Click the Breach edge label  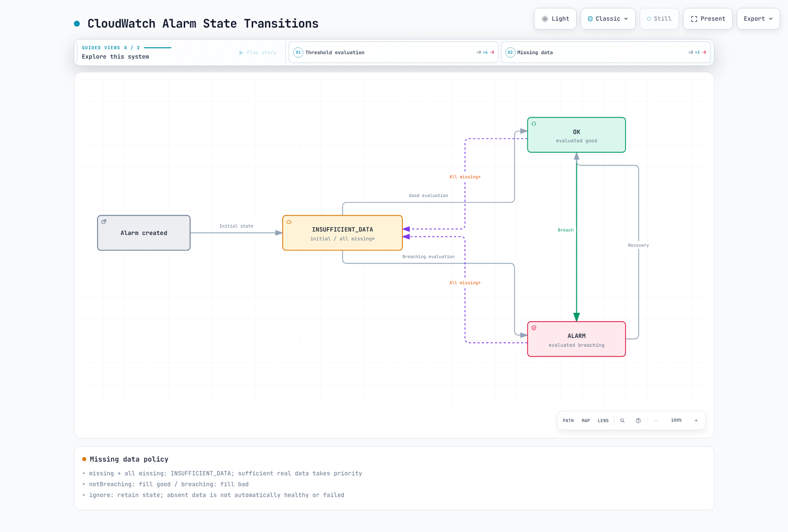pos(565,230)
